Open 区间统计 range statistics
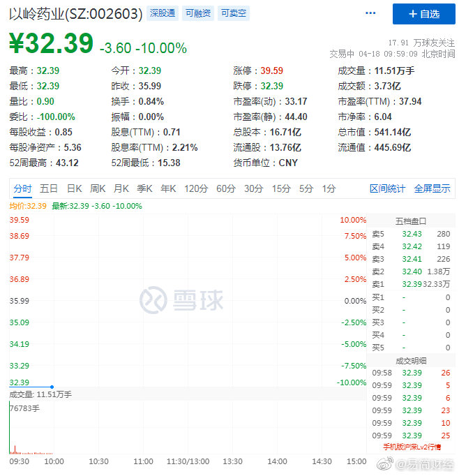Viewport: 459px width, 476px height. [x=387, y=188]
